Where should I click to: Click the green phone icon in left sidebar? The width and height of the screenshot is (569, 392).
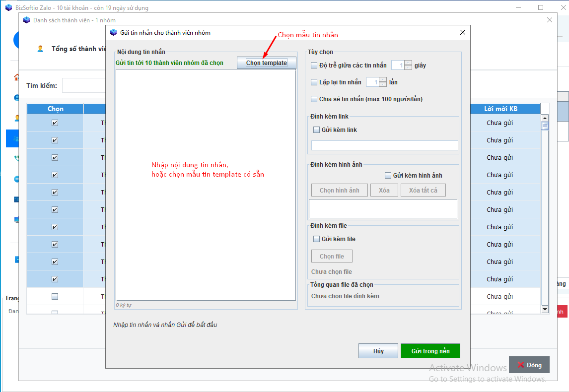[16, 158]
